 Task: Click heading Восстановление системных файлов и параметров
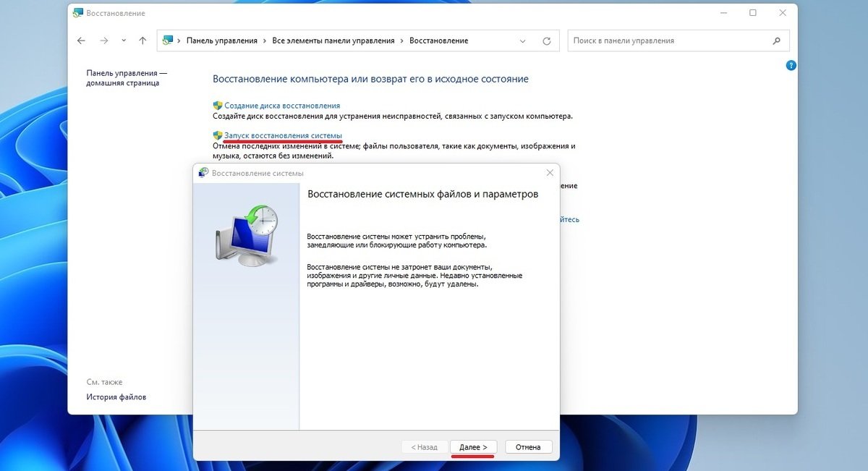(x=423, y=195)
